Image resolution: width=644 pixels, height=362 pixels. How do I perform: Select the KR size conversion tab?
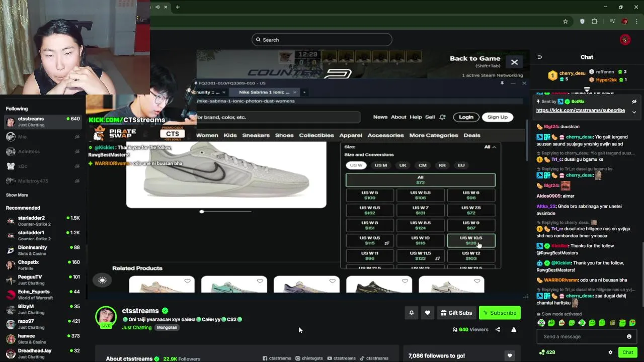coord(442,165)
